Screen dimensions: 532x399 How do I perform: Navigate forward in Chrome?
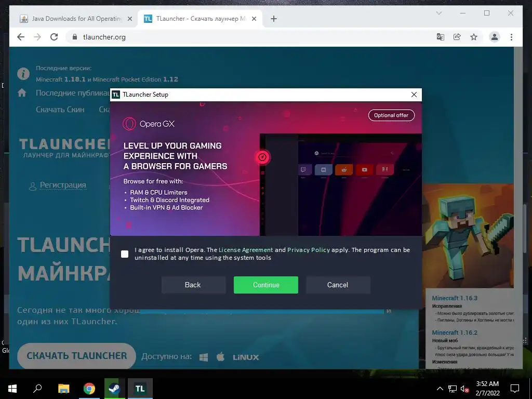click(37, 37)
